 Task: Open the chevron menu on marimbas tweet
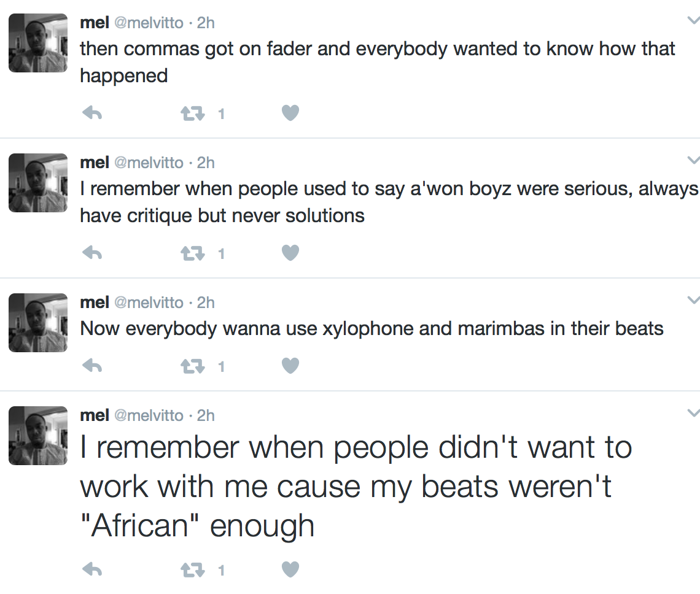click(x=693, y=300)
